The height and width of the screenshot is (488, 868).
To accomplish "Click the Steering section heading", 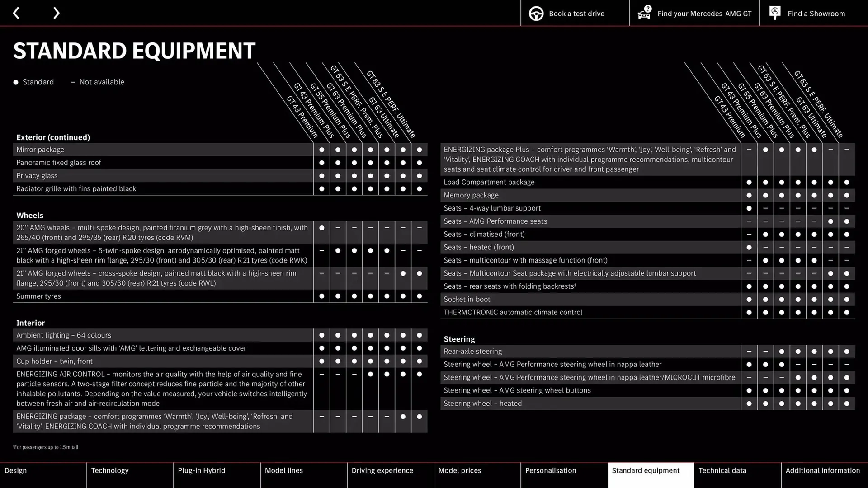I will click(x=459, y=339).
